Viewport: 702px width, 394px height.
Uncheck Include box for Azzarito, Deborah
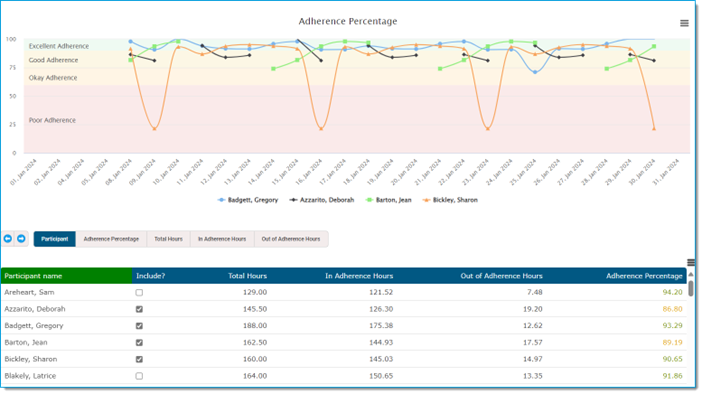(x=139, y=309)
